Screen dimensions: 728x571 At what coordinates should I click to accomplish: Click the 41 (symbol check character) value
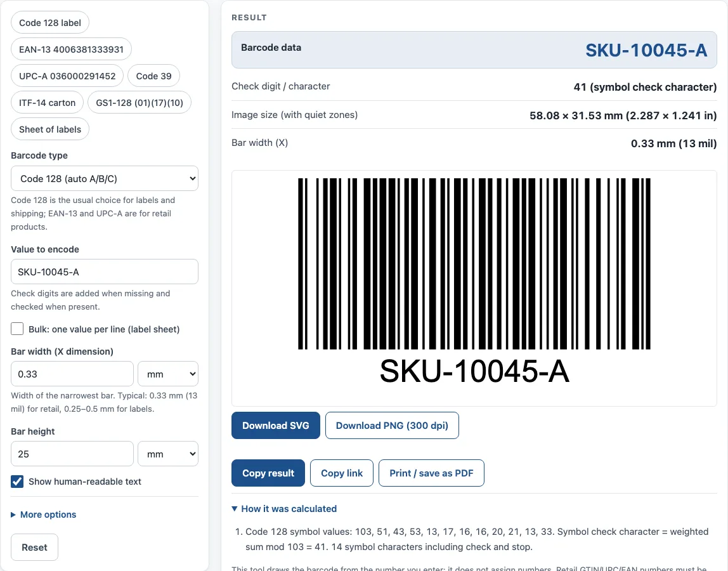[x=645, y=87]
